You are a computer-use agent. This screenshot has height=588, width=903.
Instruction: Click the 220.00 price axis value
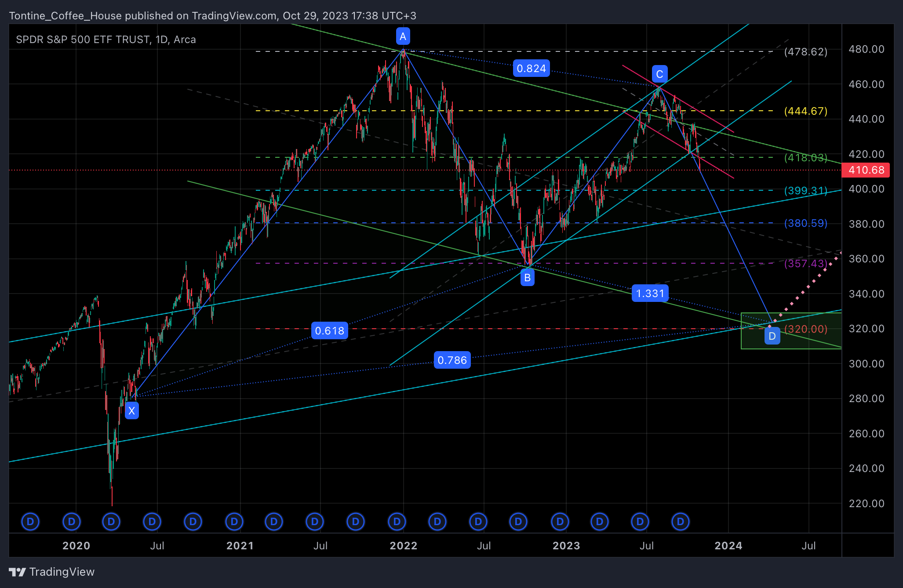tap(866, 503)
